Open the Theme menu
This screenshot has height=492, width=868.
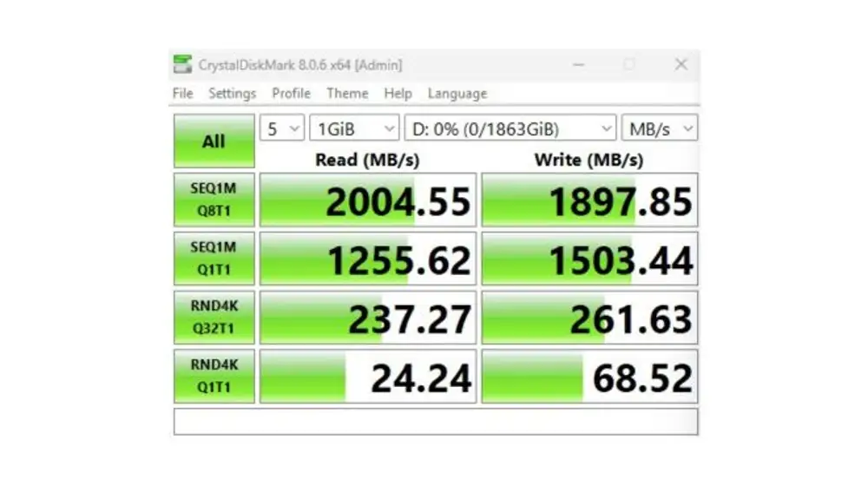[x=347, y=94]
